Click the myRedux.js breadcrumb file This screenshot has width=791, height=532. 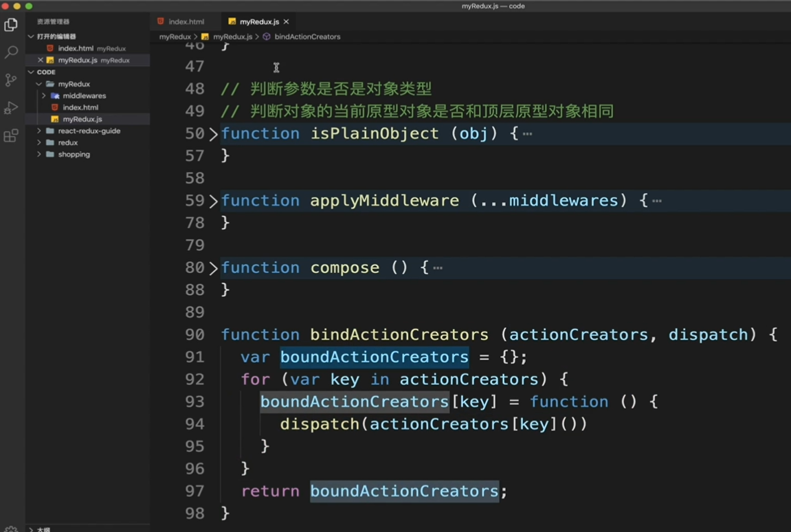(x=232, y=37)
